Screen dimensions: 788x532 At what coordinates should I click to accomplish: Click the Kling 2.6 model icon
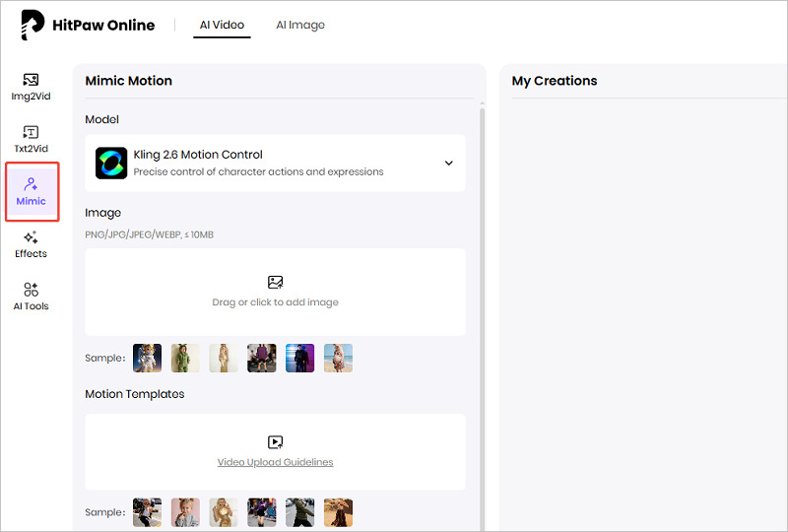click(111, 163)
